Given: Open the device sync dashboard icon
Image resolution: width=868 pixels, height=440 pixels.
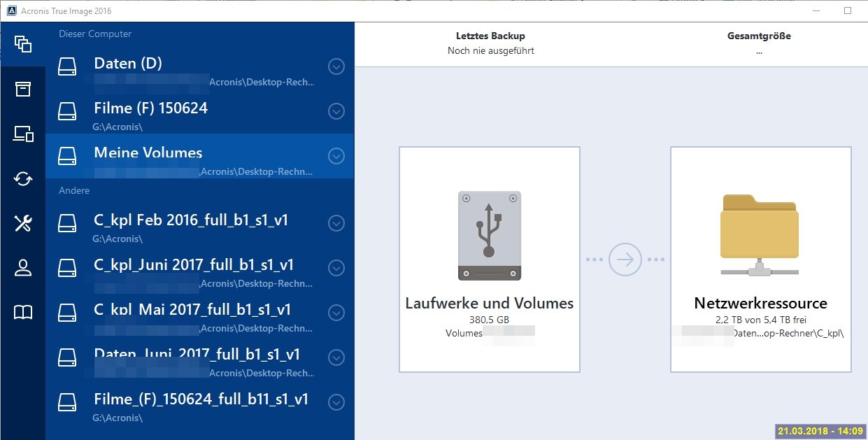Looking at the screenshot, I should (23, 134).
